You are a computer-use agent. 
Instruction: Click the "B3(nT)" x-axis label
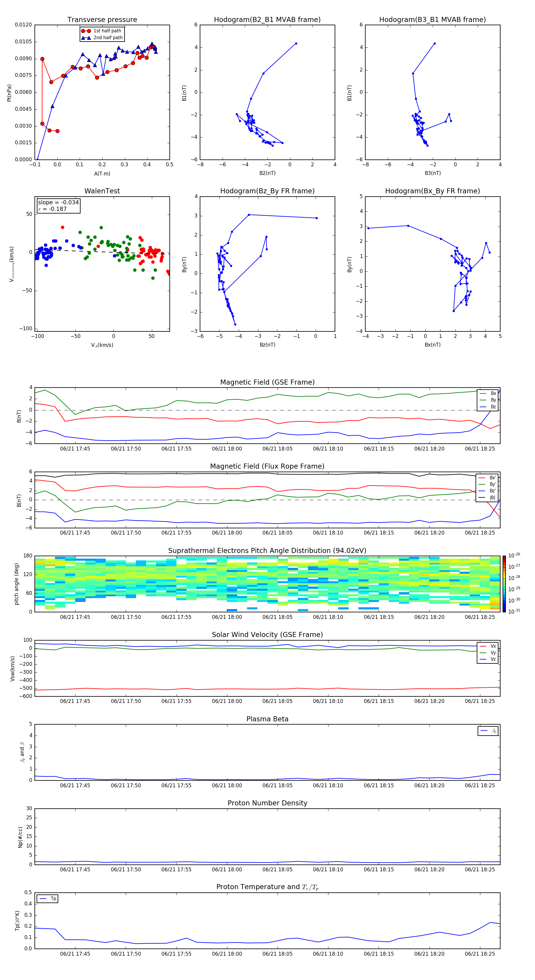click(432, 173)
